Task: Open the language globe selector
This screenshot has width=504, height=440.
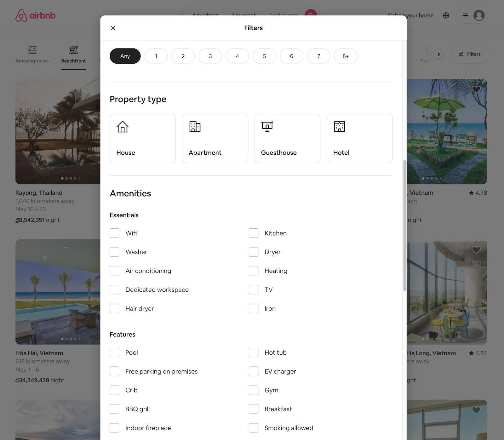Action: coord(446,15)
